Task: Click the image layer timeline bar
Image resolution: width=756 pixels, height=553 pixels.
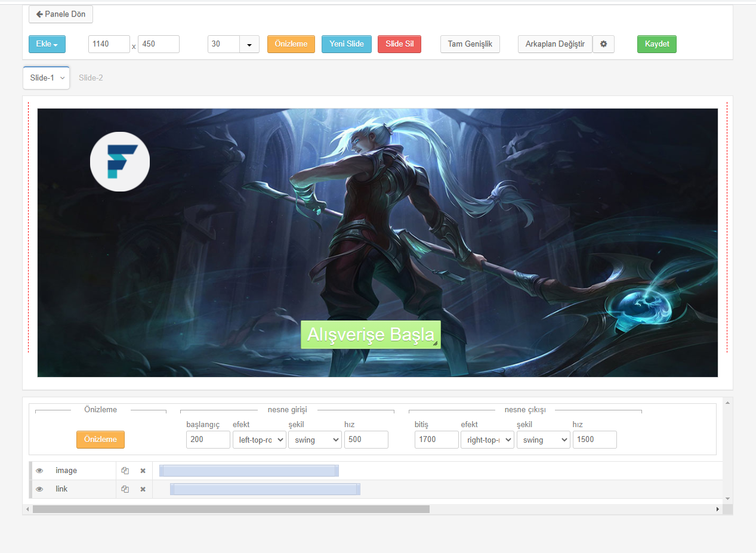Action: [249, 471]
